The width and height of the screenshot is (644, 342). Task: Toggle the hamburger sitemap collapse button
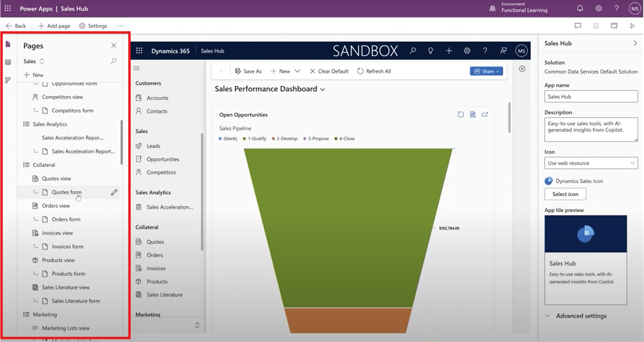coord(136,69)
